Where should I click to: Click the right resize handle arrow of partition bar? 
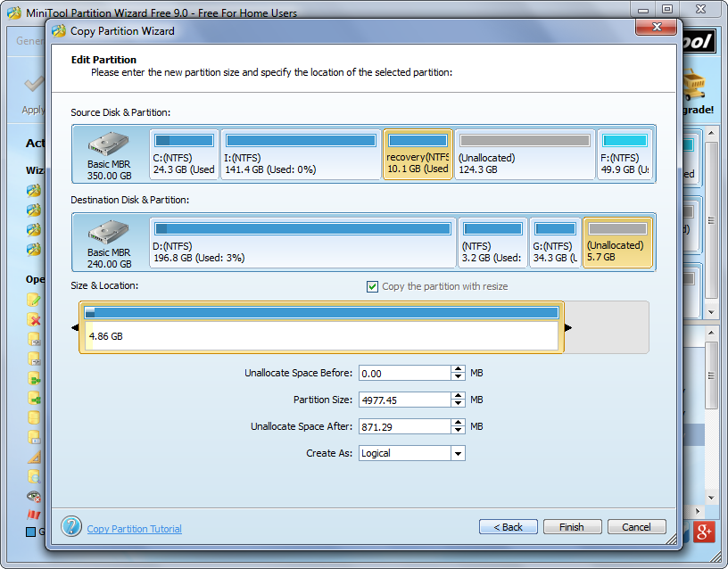(x=567, y=327)
